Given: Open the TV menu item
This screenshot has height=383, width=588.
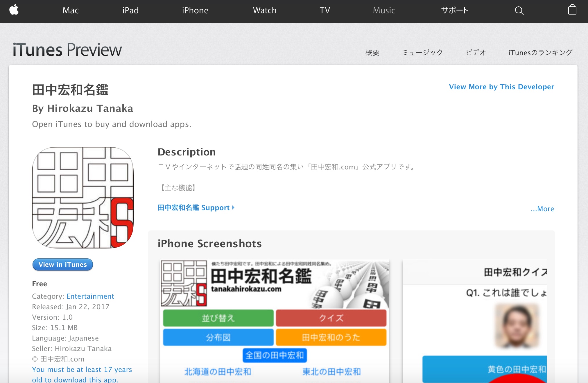Looking at the screenshot, I should pos(325,10).
